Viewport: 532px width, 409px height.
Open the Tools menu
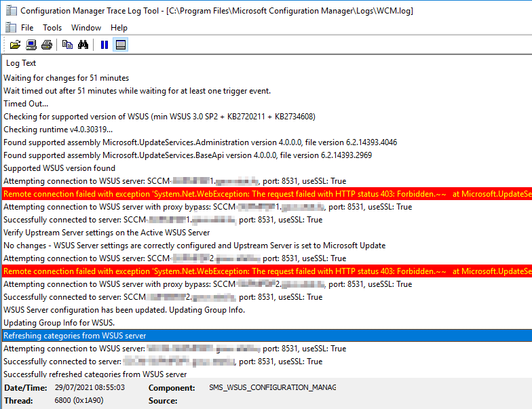pos(52,28)
